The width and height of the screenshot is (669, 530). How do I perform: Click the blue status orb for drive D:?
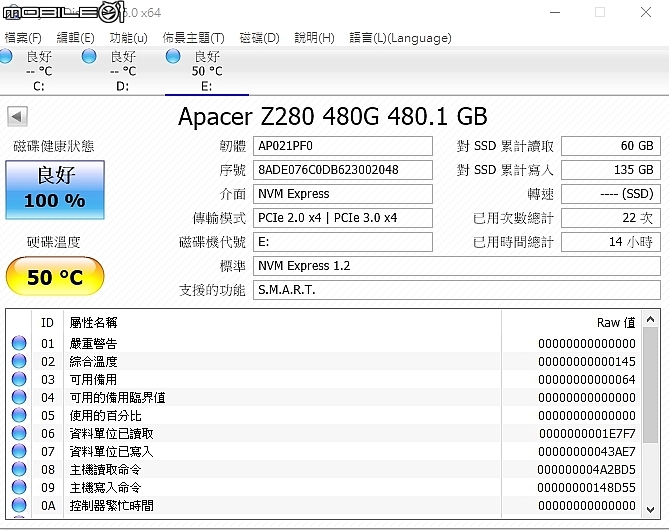[89, 56]
